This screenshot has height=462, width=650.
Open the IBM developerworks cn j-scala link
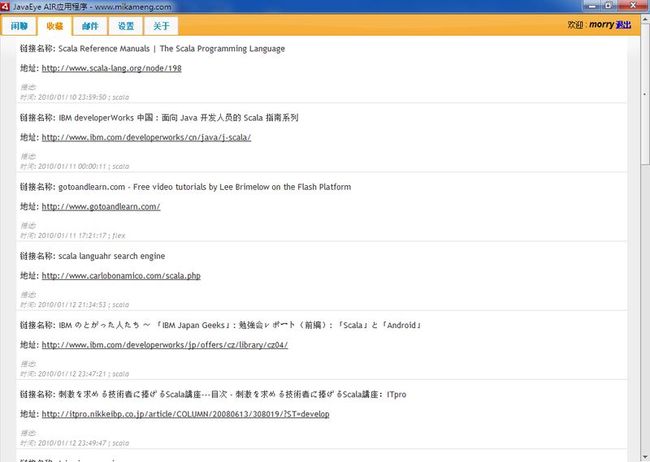pyautogui.click(x=146, y=138)
